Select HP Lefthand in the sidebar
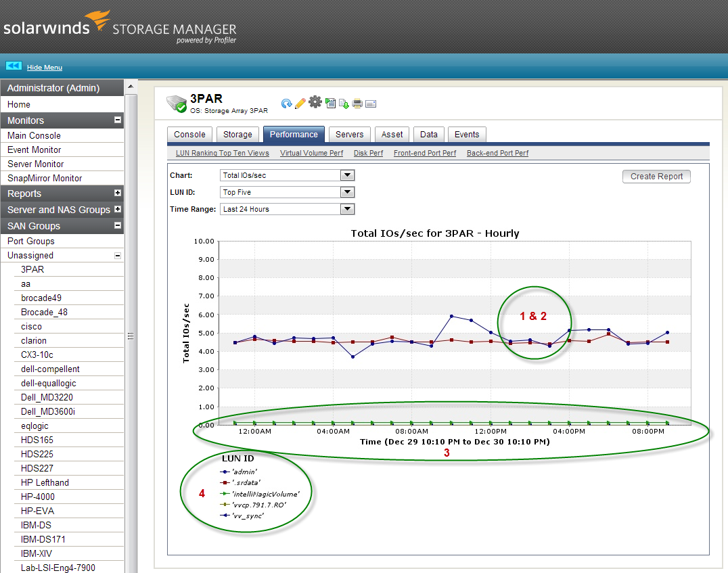Image resolution: width=728 pixels, height=573 pixels. (x=69, y=482)
